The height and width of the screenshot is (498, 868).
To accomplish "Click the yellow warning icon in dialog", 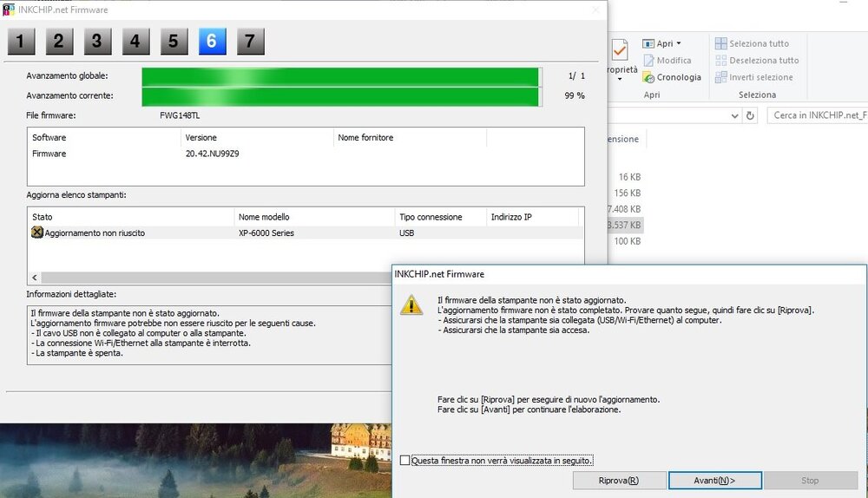I will [411, 305].
